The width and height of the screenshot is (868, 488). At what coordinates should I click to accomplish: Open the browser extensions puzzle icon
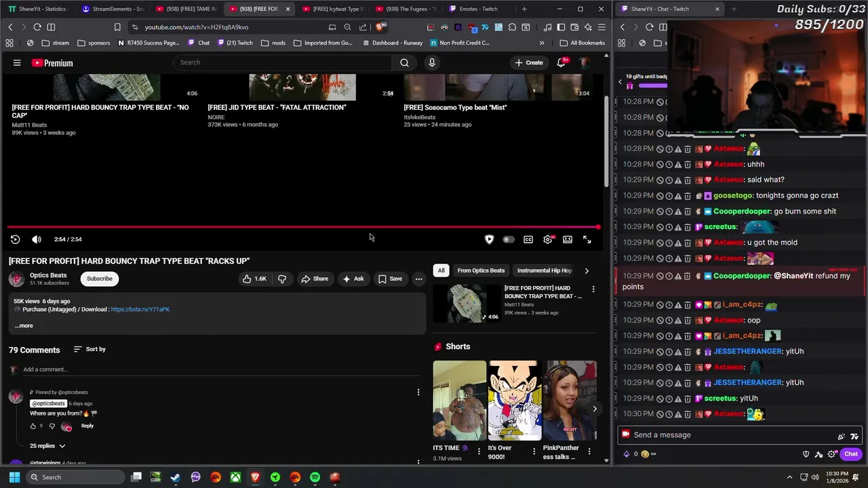512,27
